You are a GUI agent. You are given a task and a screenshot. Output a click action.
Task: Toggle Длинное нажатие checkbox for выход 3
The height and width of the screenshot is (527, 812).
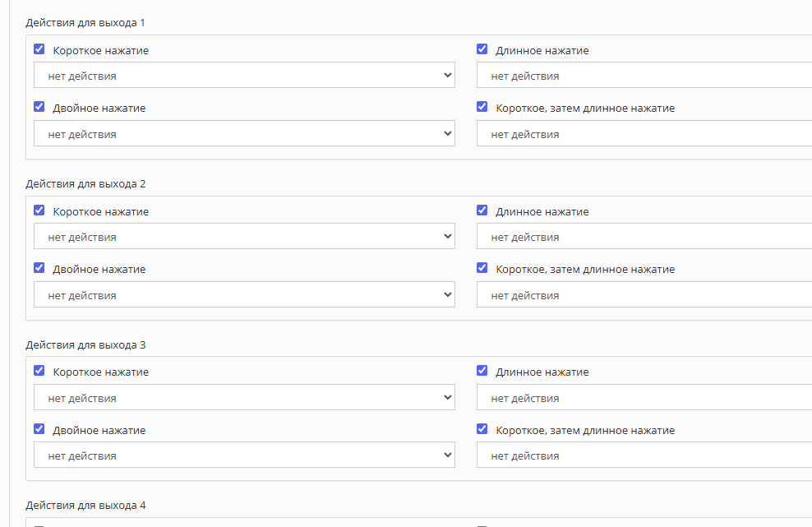482,371
